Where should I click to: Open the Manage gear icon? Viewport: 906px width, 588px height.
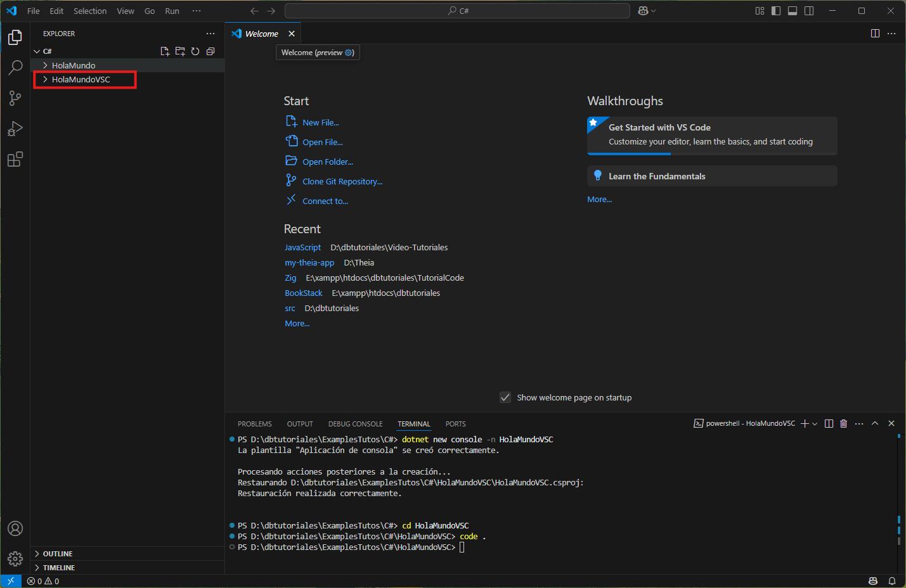click(x=15, y=558)
